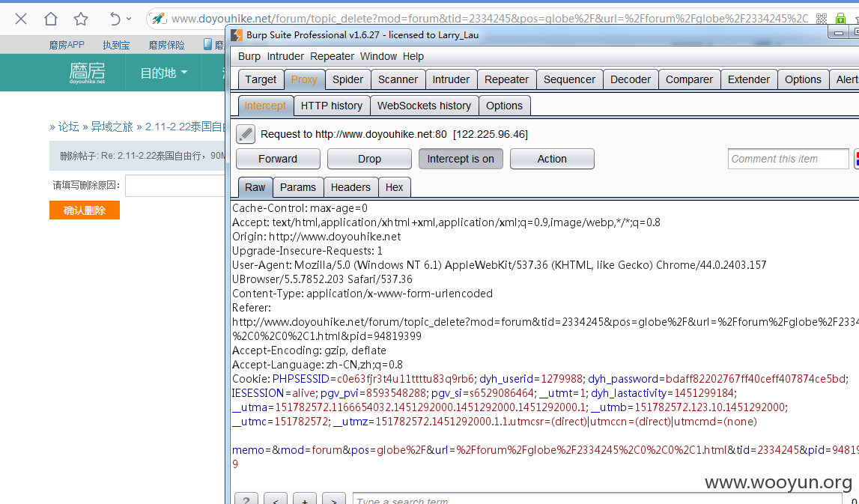Expand the back-history dropdown arrow

pyautogui.click(x=129, y=19)
